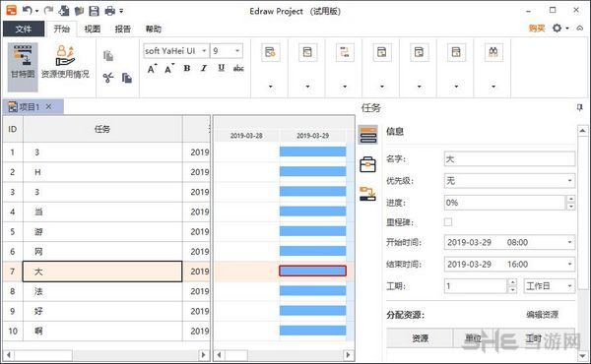Open the font name dropdown soft YaHei UI
Viewport: 591px width, 364px height.
click(x=204, y=51)
